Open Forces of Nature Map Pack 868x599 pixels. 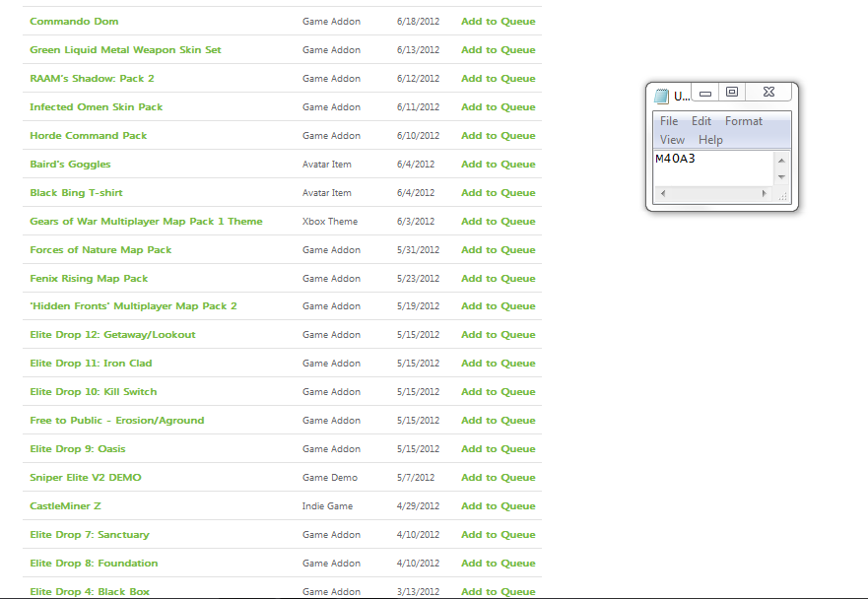[x=100, y=250]
